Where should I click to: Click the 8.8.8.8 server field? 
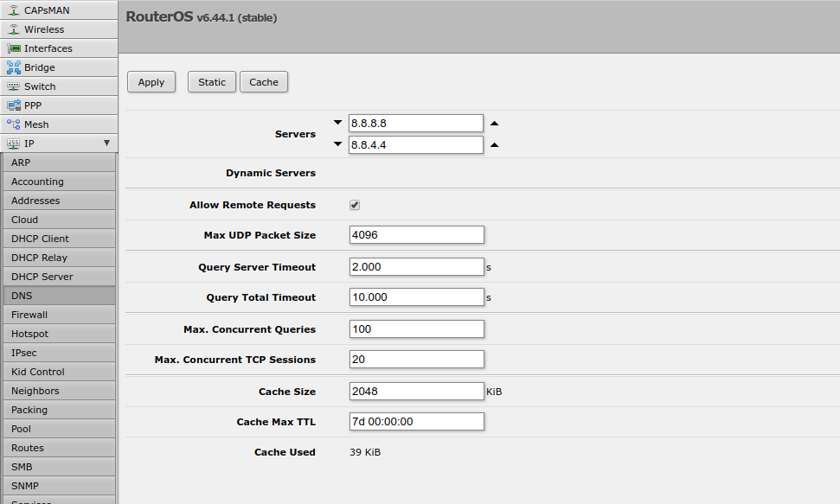[x=416, y=123]
